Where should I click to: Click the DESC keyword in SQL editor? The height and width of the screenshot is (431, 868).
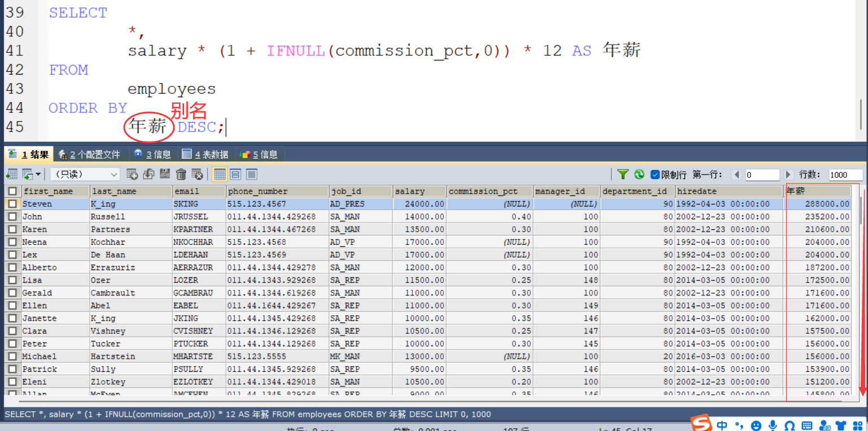click(x=197, y=127)
